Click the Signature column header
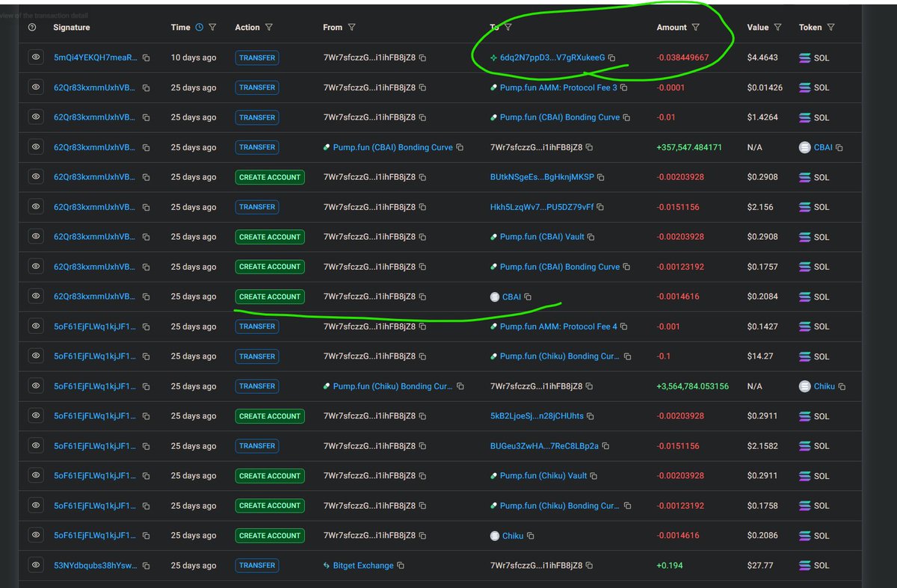Viewport: 897px width, 588px height. [x=72, y=28]
